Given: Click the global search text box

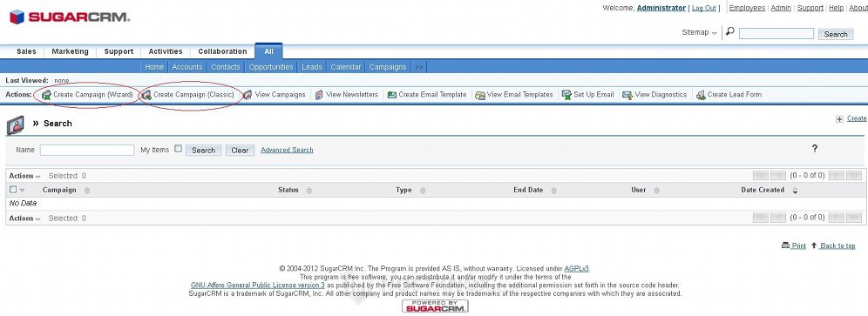Looking at the screenshot, I should point(776,34).
